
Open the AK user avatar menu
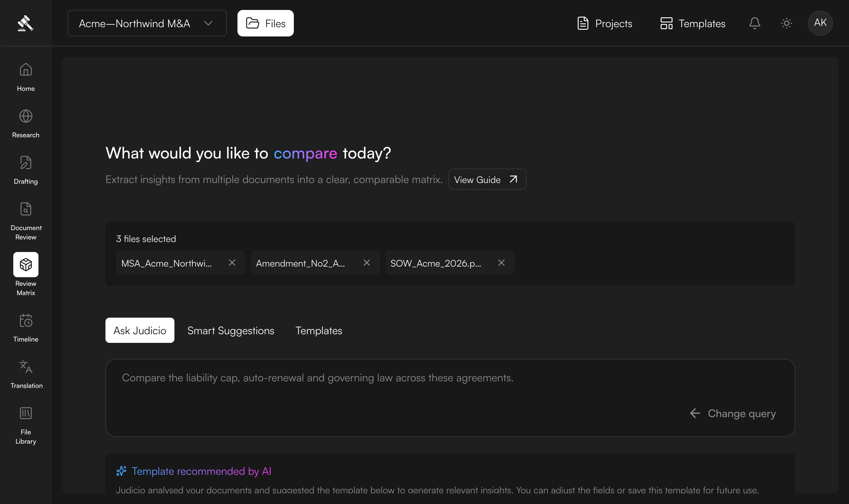[x=820, y=23]
